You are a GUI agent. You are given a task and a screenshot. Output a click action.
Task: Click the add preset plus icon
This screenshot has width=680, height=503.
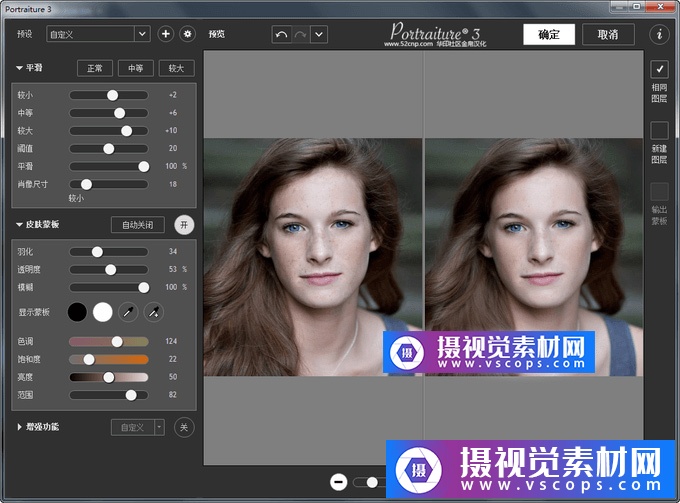[166, 34]
